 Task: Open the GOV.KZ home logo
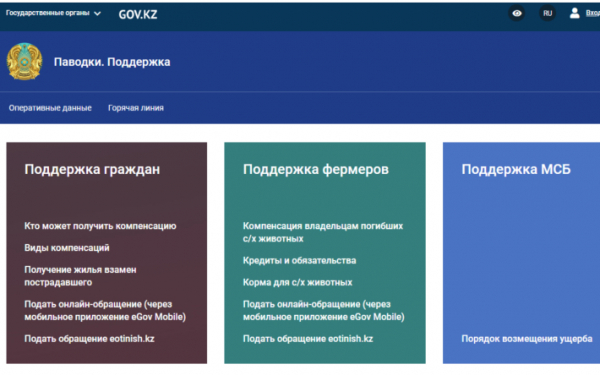pos(138,15)
